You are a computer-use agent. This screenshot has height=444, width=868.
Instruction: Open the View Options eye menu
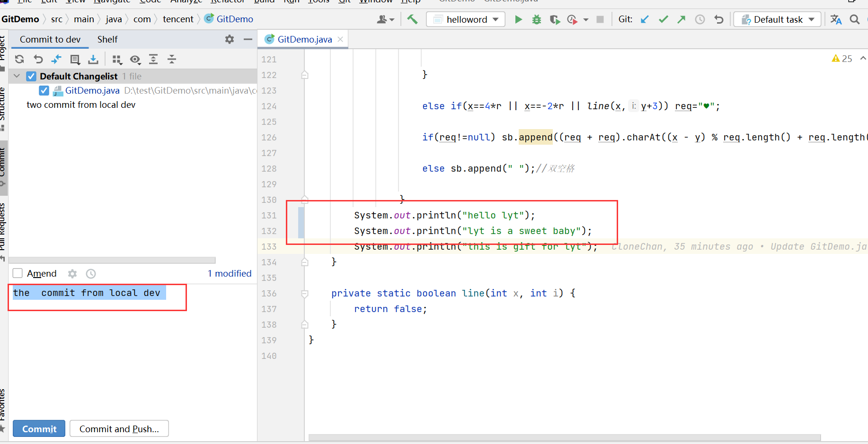pos(135,59)
